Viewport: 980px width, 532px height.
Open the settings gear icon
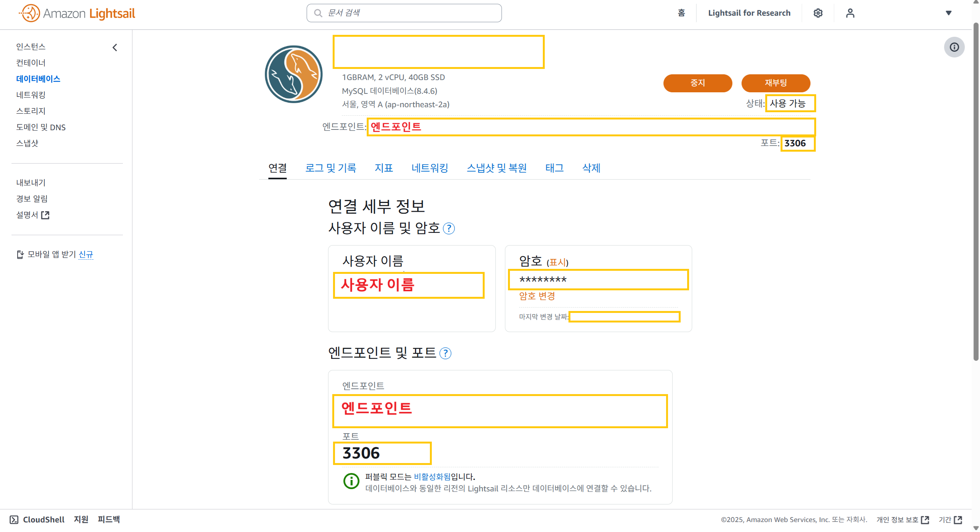[818, 13]
